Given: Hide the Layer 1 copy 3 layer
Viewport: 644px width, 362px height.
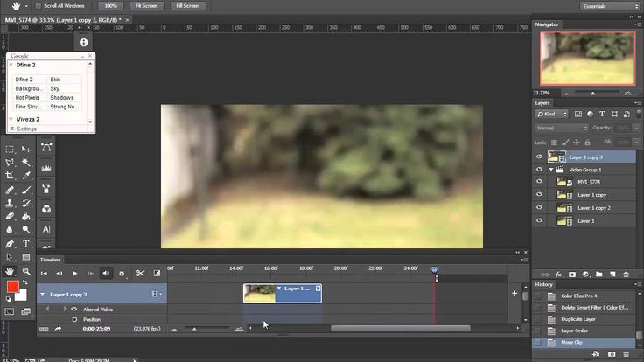Looking at the screenshot, I should pyautogui.click(x=540, y=157).
